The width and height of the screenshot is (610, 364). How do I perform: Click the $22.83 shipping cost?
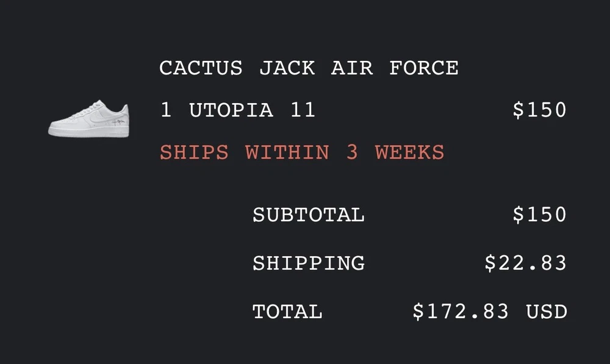coord(526,263)
